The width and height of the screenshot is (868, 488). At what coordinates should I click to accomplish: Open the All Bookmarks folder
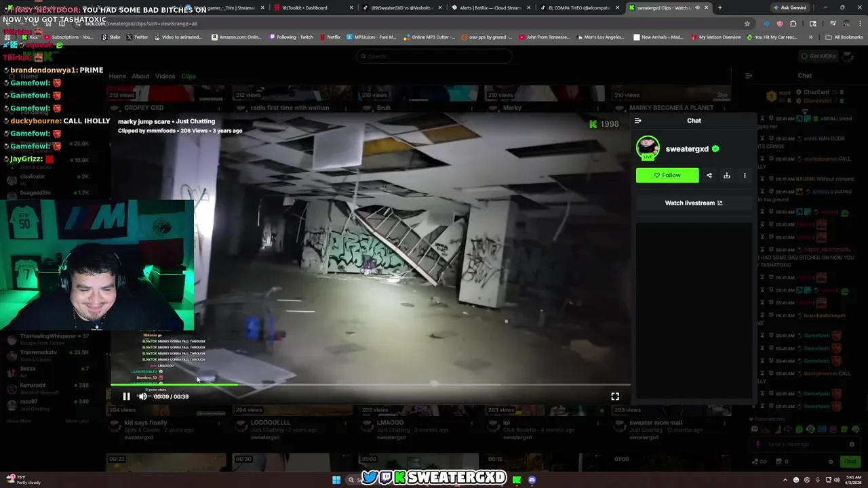(844, 37)
